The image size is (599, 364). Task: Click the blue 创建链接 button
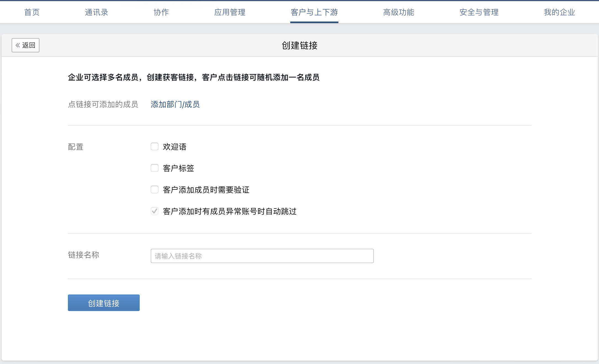pyautogui.click(x=104, y=303)
